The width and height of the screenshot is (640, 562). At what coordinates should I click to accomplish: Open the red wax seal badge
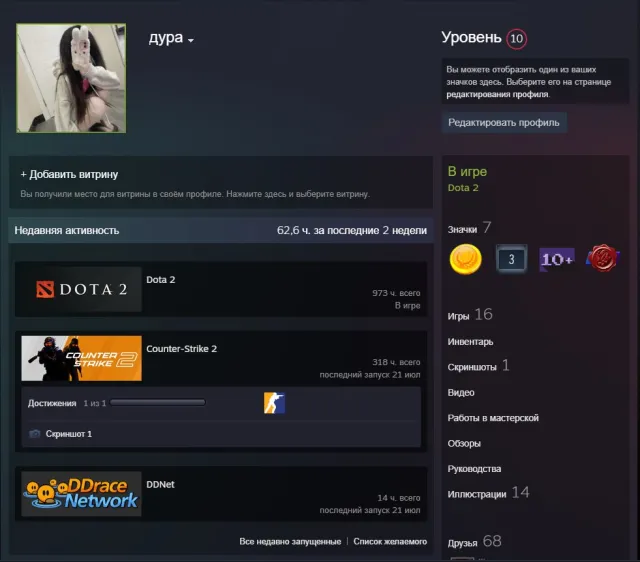click(603, 258)
